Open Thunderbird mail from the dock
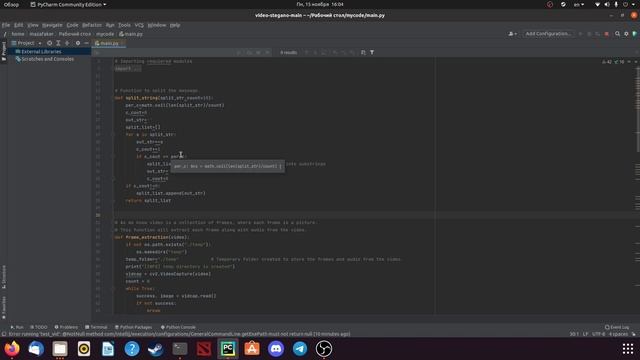The image size is (640, 360). pyautogui.click(x=36, y=349)
